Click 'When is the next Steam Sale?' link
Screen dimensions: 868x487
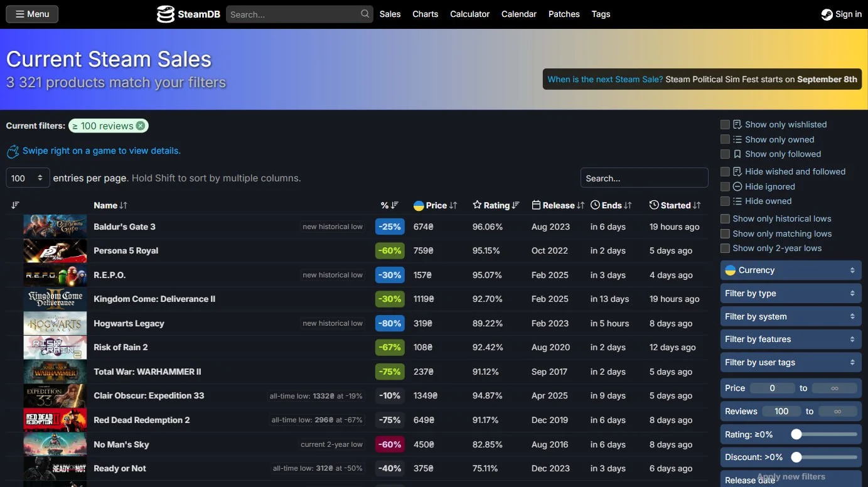click(x=605, y=79)
